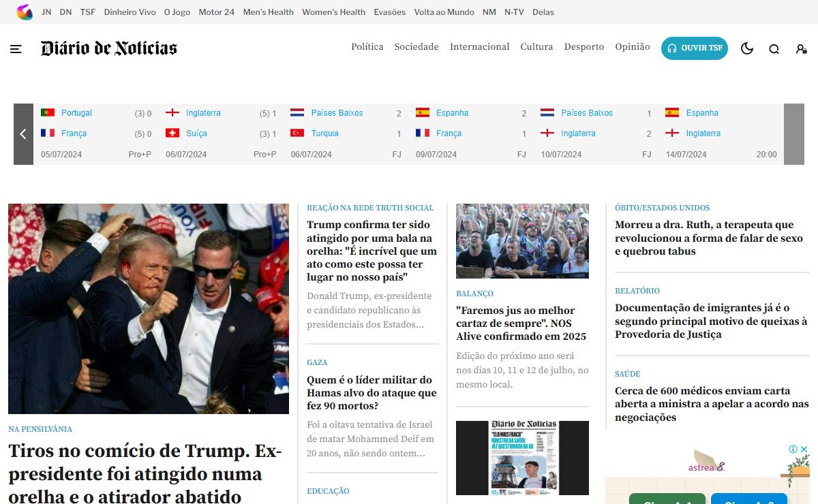Screen dimensions: 818x504
Task: Open the ad info icon
Action: [x=793, y=450]
